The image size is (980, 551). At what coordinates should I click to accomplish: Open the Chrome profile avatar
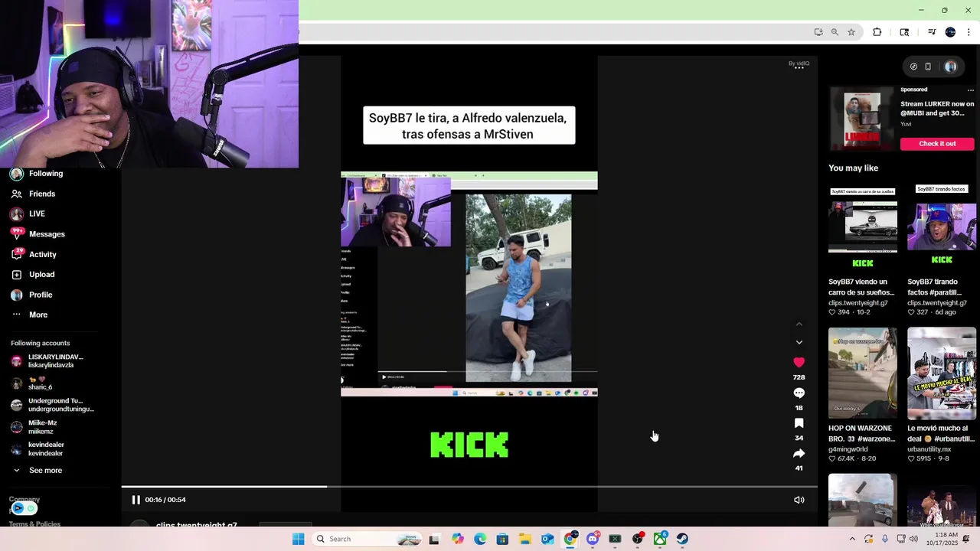(950, 32)
